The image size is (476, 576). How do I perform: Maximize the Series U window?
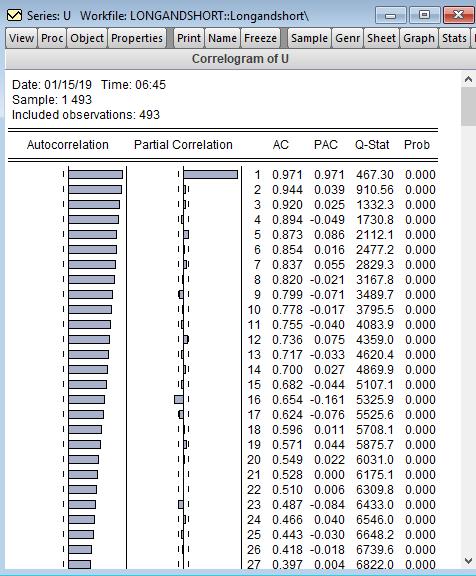(424, 15)
